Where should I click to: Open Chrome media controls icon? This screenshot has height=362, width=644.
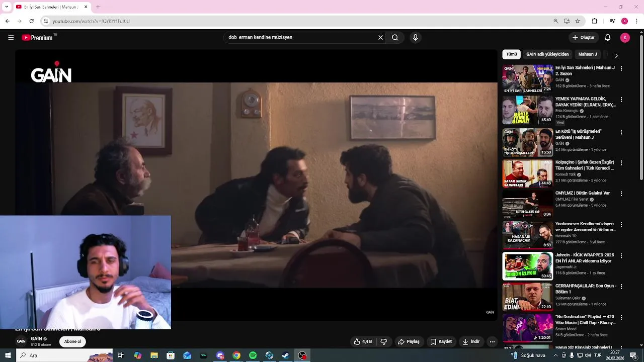click(612, 21)
